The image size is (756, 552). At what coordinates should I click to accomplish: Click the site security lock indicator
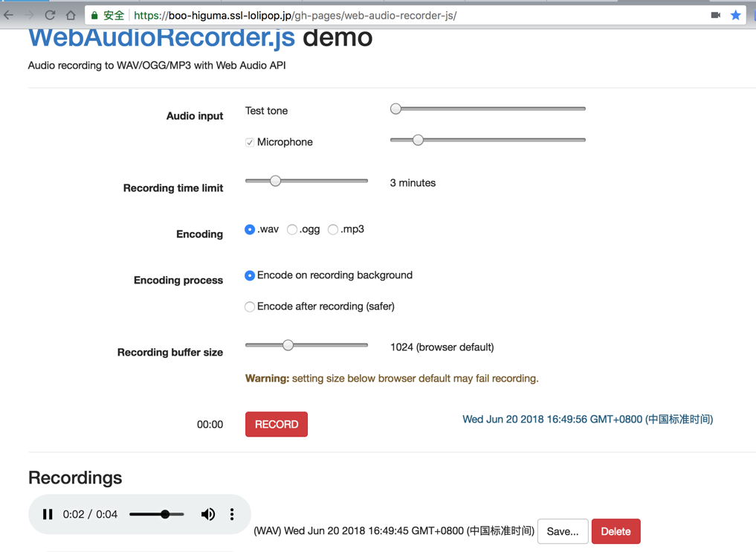pos(95,14)
